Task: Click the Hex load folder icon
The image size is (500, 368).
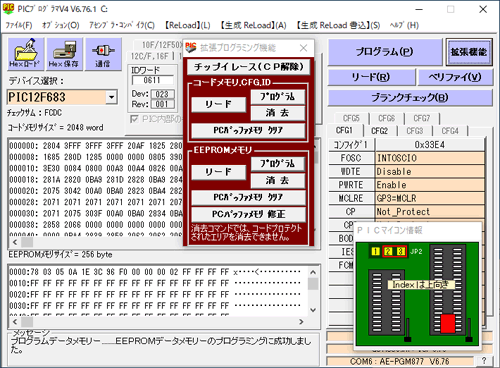Action: tap(26, 54)
